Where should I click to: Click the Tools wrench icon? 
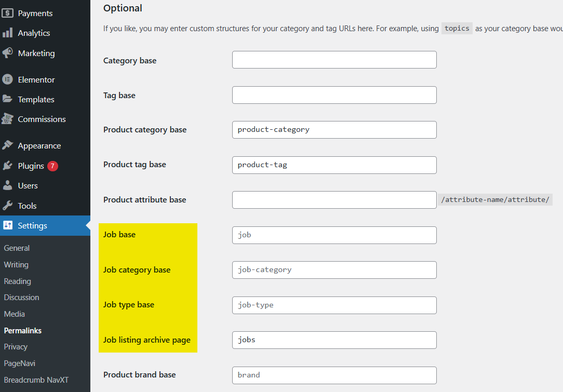[x=8, y=206]
